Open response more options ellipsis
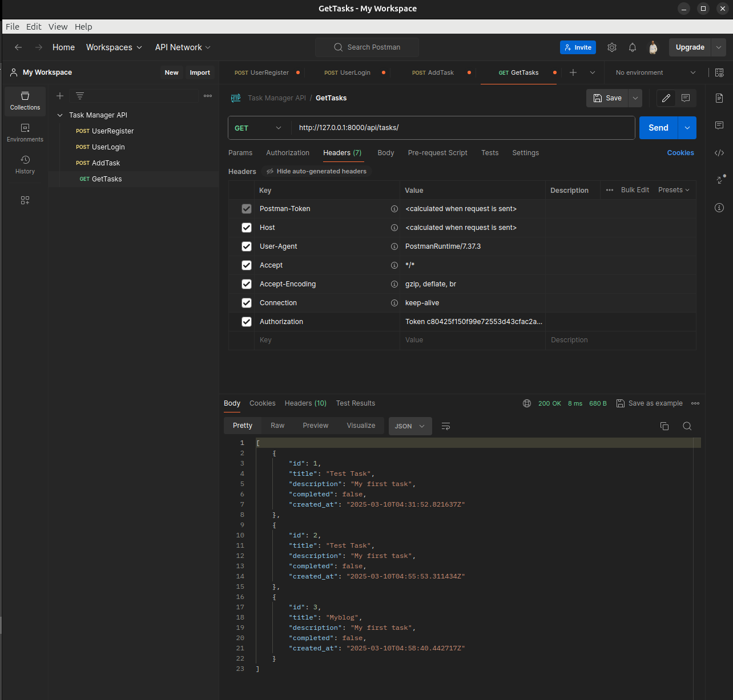Screen dimensions: 733x700 [695, 403]
